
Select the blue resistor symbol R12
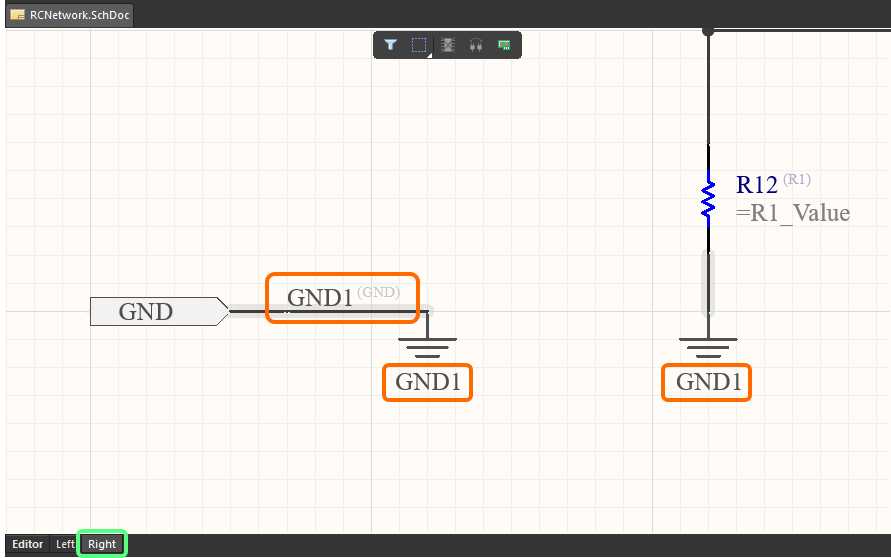point(708,198)
